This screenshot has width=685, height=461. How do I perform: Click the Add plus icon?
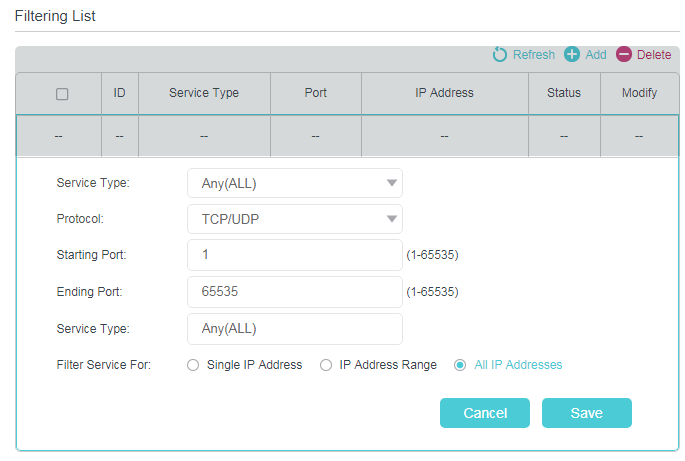click(x=572, y=55)
